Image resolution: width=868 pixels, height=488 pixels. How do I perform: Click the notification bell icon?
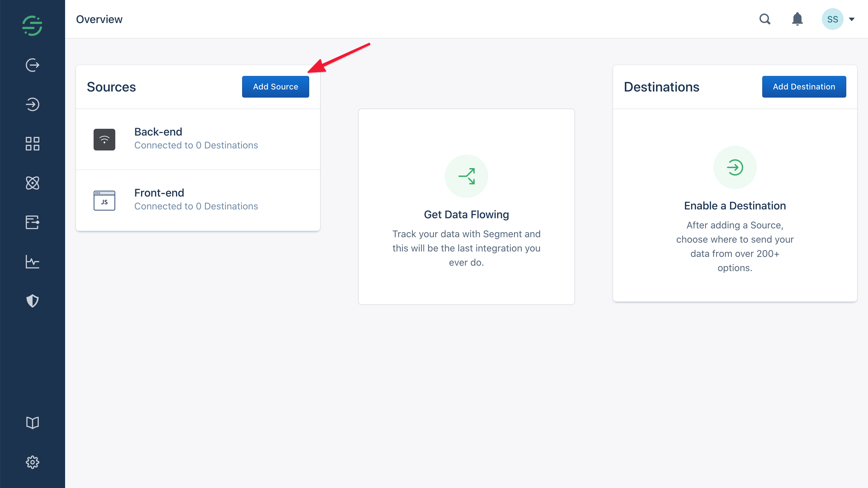[798, 19]
